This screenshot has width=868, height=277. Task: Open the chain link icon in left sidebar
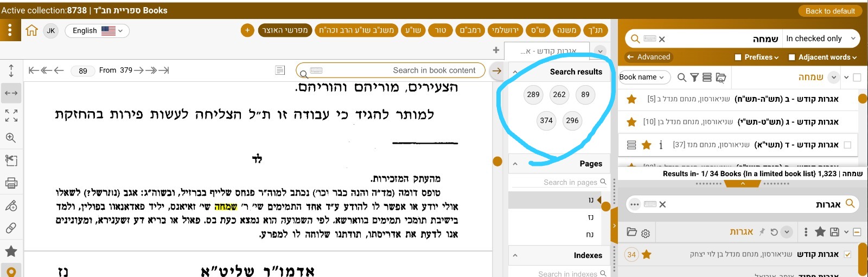[x=11, y=228]
